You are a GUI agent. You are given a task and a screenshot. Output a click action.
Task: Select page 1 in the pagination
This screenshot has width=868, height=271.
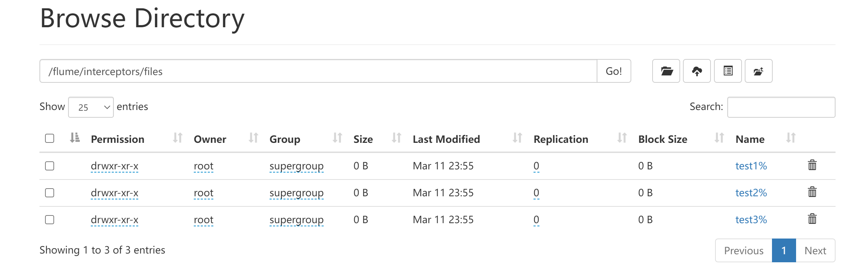[x=784, y=250]
